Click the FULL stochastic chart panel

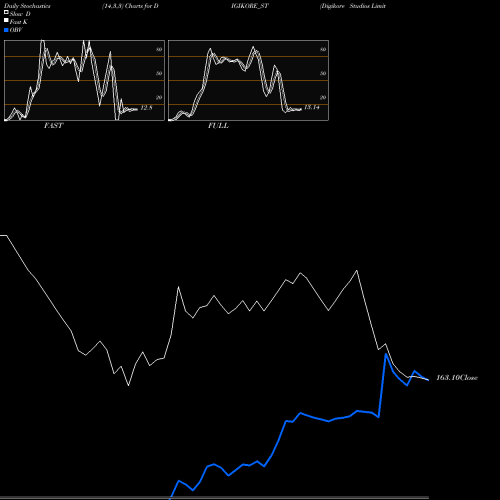tap(248, 80)
